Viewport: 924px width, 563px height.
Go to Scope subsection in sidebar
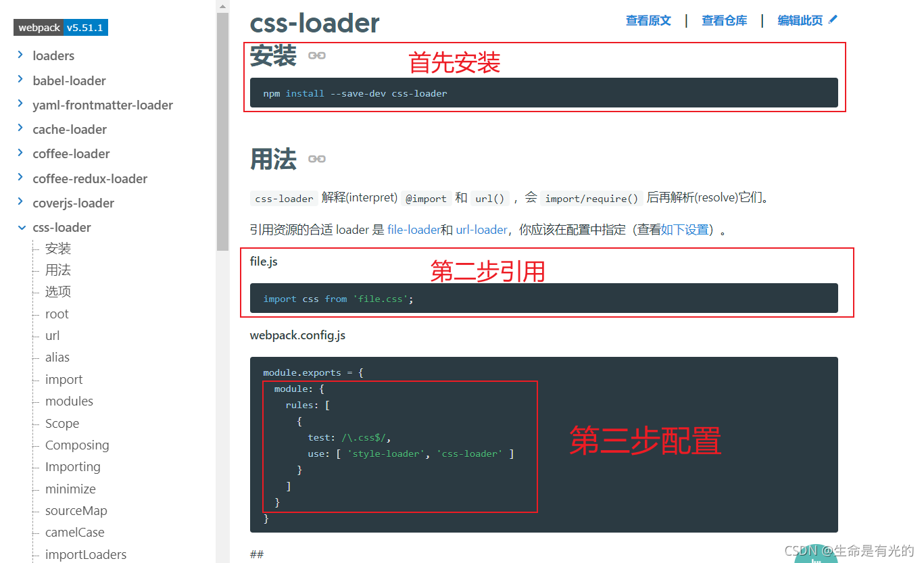tap(62, 424)
